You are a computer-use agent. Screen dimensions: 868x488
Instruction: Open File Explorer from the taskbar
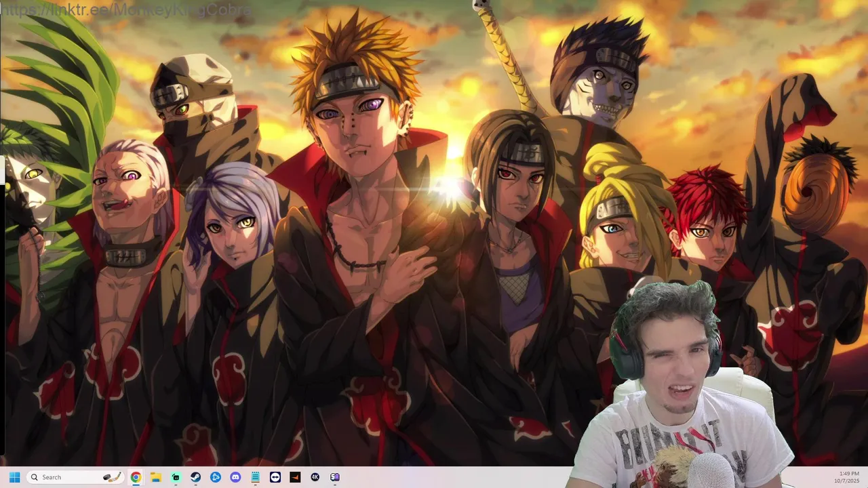coord(155,477)
